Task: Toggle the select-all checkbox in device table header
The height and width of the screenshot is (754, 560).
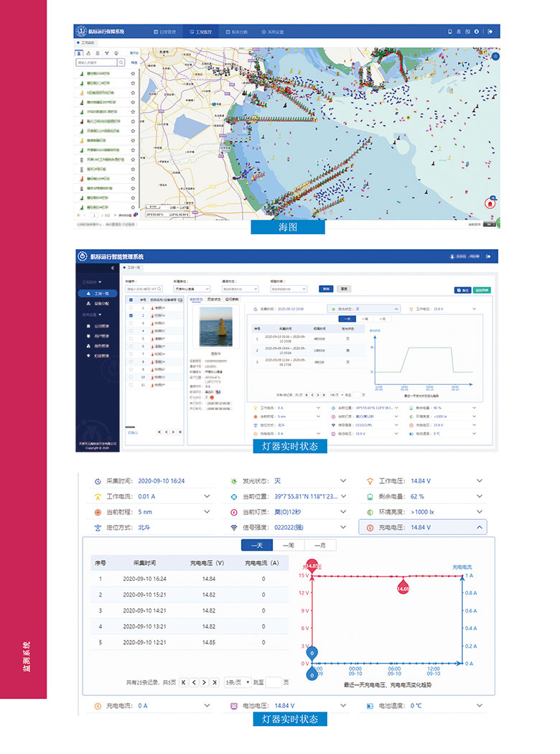Action: point(130,299)
